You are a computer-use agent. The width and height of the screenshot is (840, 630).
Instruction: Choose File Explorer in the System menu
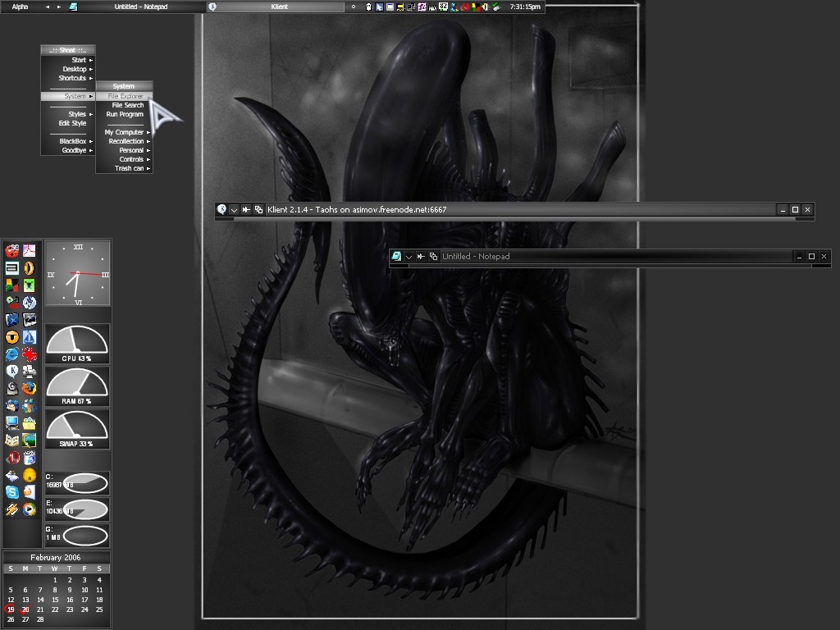point(125,96)
